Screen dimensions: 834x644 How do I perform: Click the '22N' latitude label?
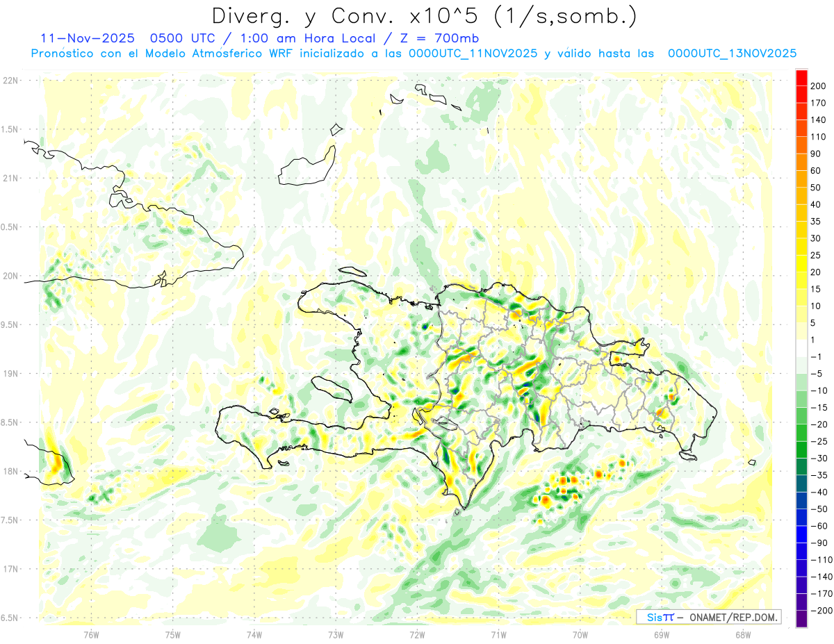click(x=10, y=81)
